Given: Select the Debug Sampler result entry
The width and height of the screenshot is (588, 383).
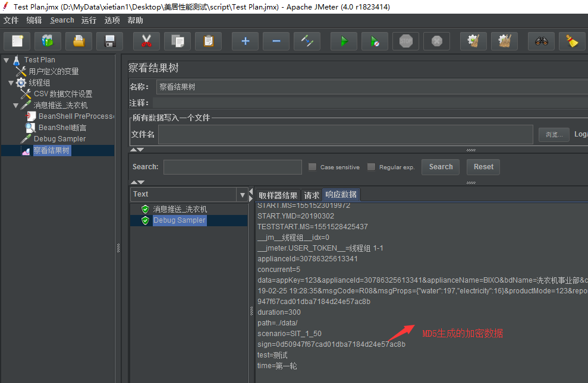Looking at the screenshot, I should pyautogui.click(x=179, y=220).
